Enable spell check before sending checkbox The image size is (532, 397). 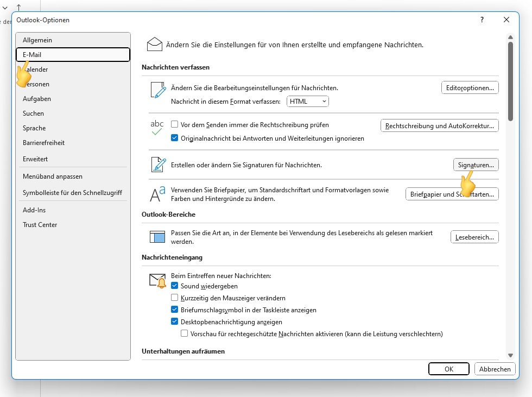click(x=175, y=125)
